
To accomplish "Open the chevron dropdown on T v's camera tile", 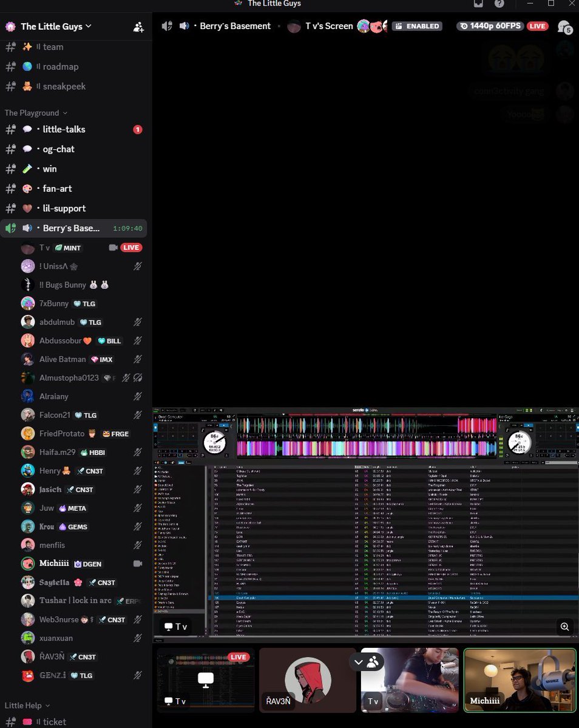I will coord(358,662).
